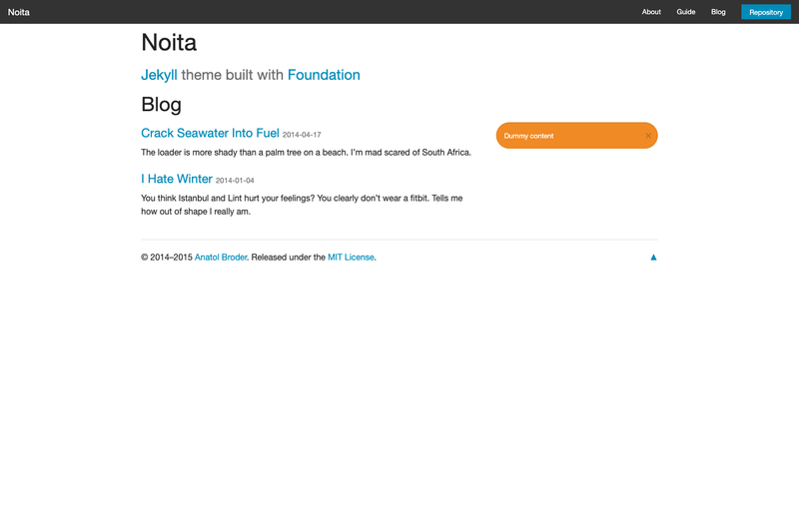The height and width of the screenshot is (532, 799).
Task: Open the About menu item
Action: (651, 12)
